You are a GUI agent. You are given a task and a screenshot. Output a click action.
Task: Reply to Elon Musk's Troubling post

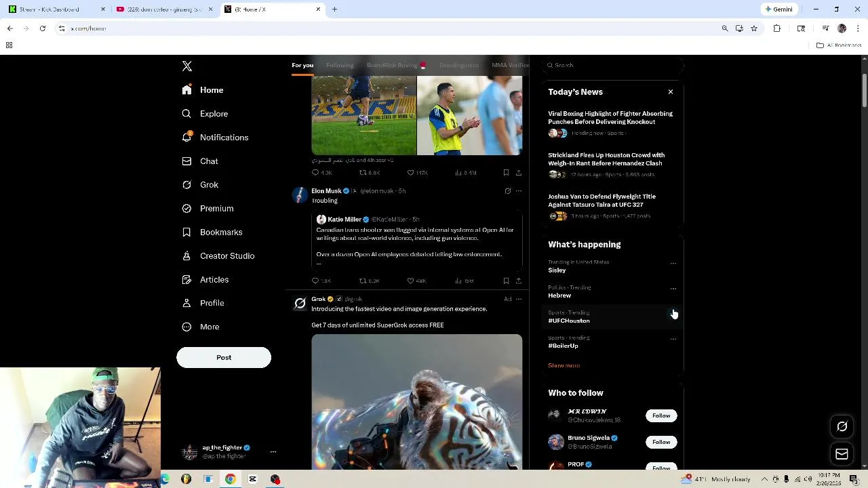321,281
